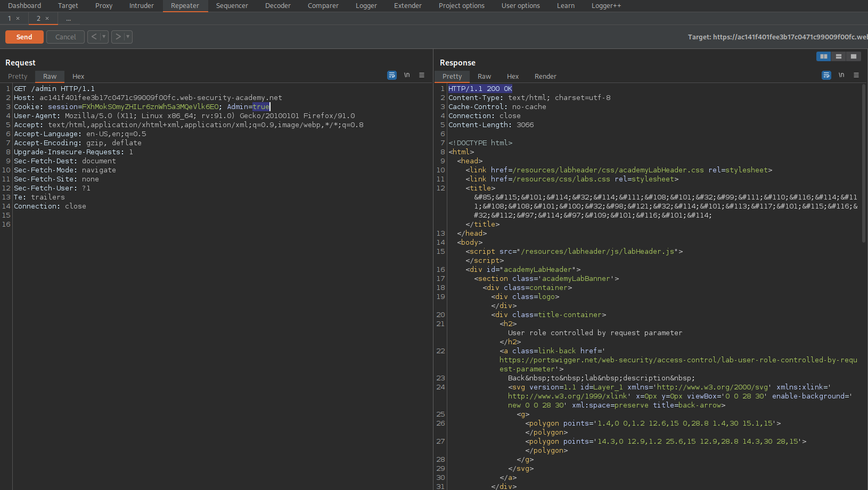Image resolution: width=868 pixels, height=490 pixels.
Task: Toggle word wrap icon in Request panel
Action: pyautogui.click(x=392, y=76)
